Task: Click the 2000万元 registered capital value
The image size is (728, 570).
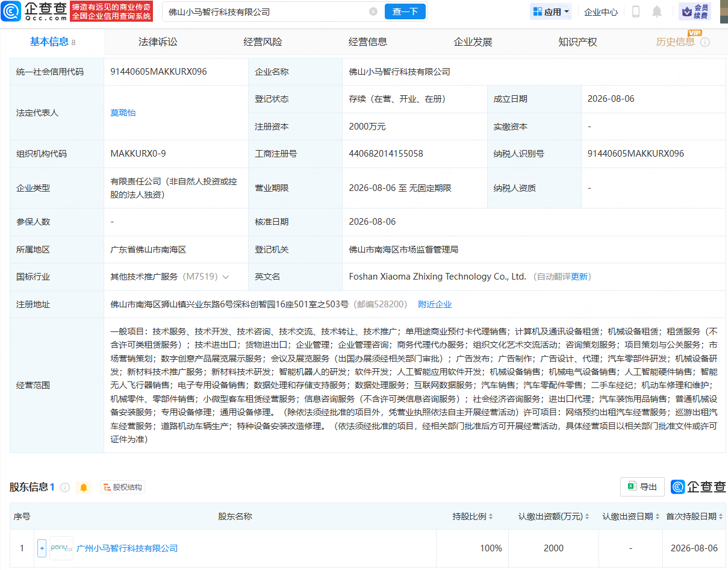Action: [x=367, y=127]
